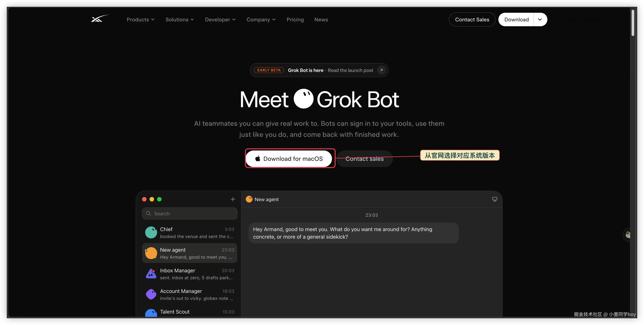Open the Pricing page
This screenshot has width=644, height=325.
pyautogui.click(x=295, y=19)
